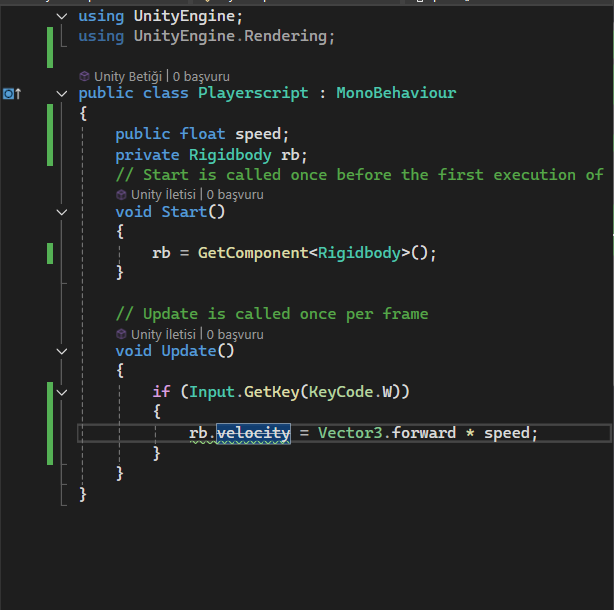Image resolution: width=614 pixels, height=610 pixels.
Task: Click the 'if' keyword
Action: coord(161,392)
